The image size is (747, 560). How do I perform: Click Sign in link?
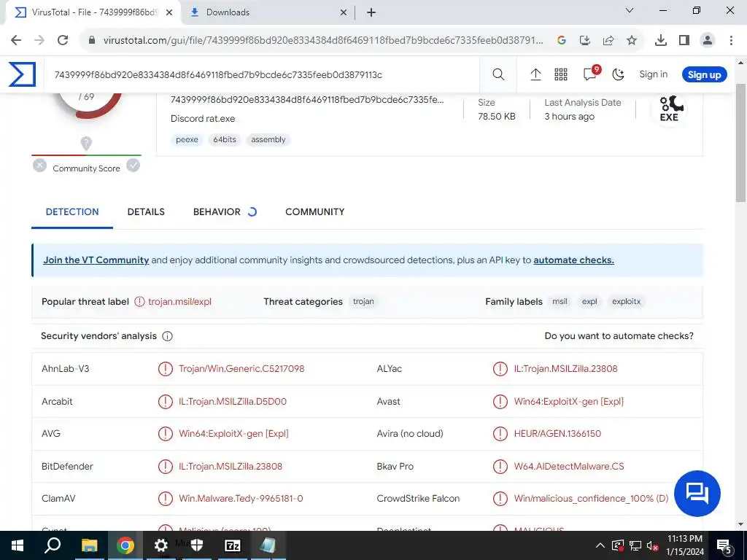[x=653, y=74]
